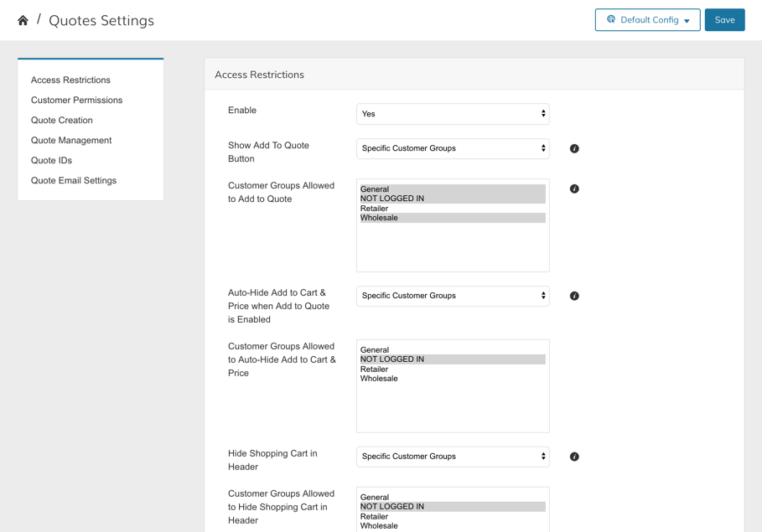Viewport: 762px width, 532px height.
Task: Expand Hide Shopping Cart in Header dropdown
Action: pyautogui.click(x=453, y=457)
